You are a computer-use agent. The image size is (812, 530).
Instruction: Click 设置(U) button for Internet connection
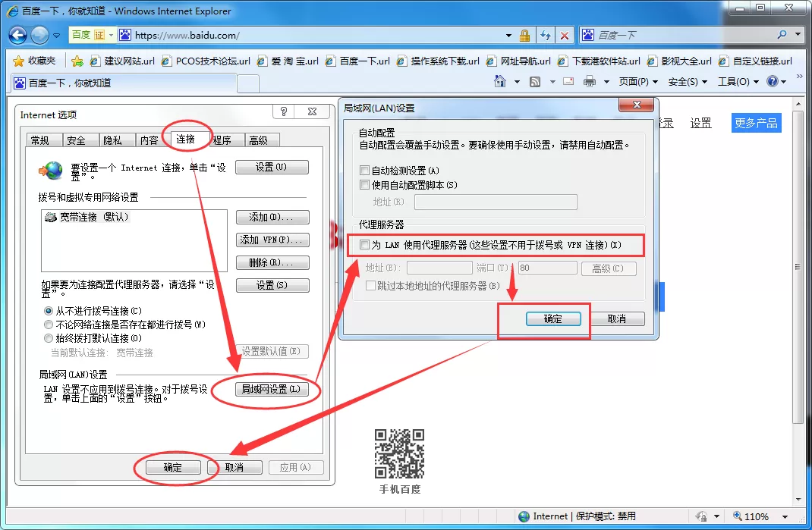pyautogui.click(x=272, y=167)
